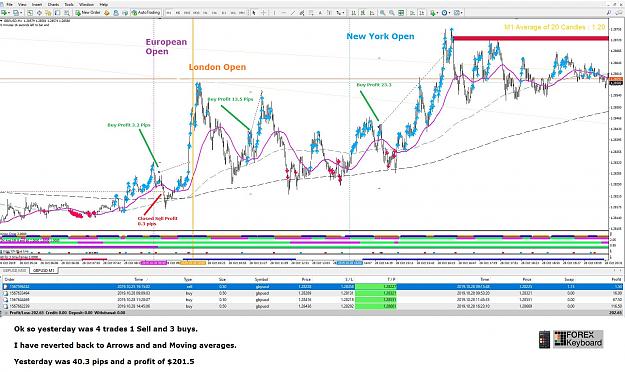This screenshot has width=625, height=372.
Task: Click the 'Buy Profit 13.5 Pips' annotation
Action: tap(230, 99)
